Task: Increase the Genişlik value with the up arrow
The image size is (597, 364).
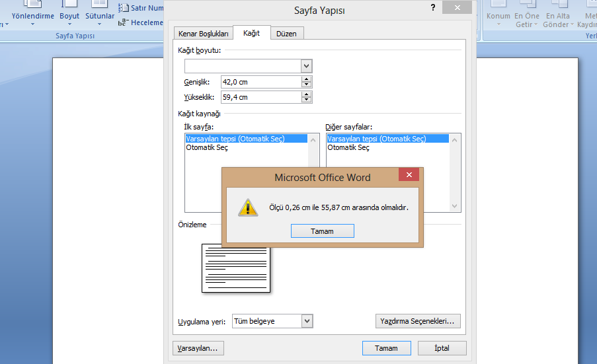Action: point(306,79)
